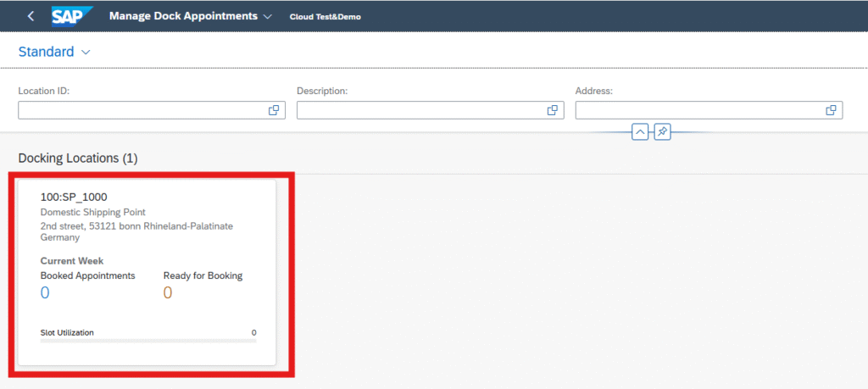Click the Docking Locations (1) heading

78,158
